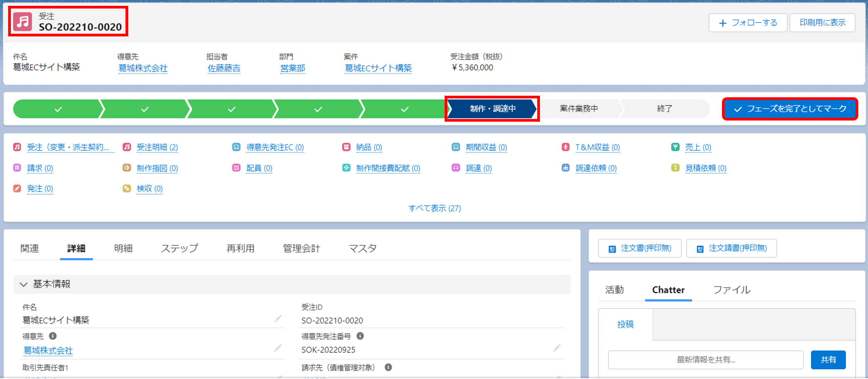The height and width of the screenshot is (379, 868).
Task: Click the pink music note 受注 record icon
Action: (x=22, y=22)
